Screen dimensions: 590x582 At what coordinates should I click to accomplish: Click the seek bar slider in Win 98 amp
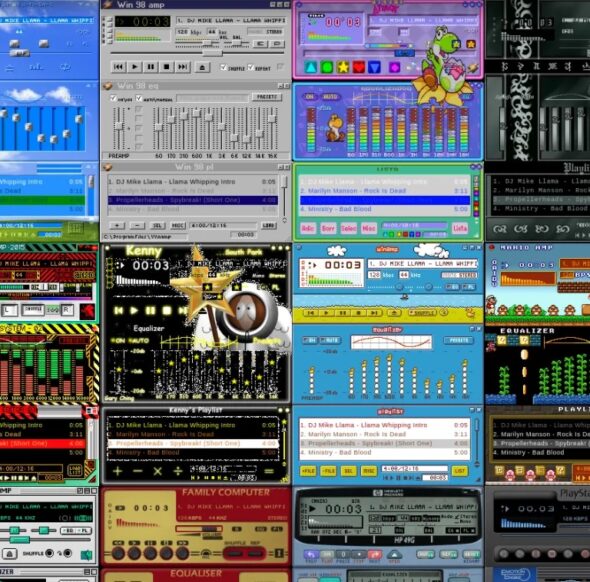coord(212,53)
